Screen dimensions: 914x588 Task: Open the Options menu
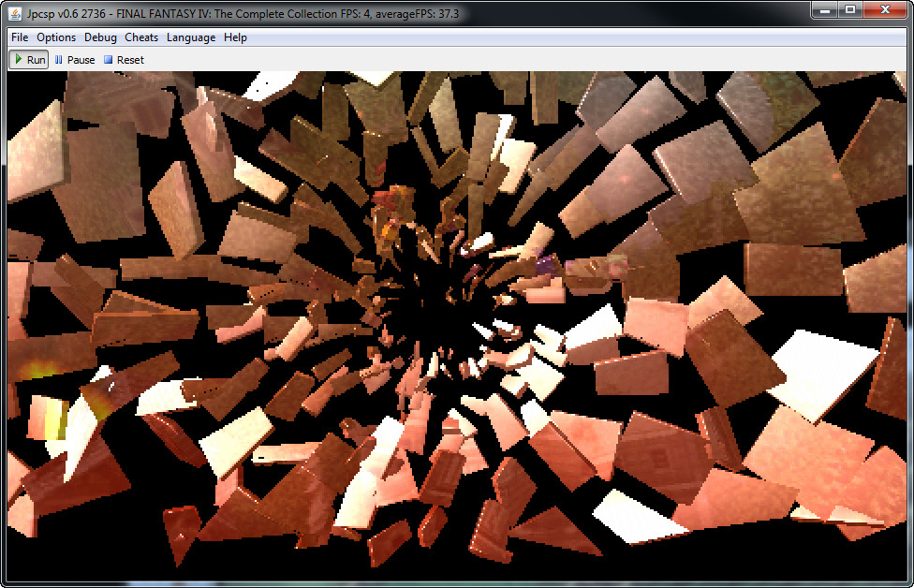click(x=56, y=37)
